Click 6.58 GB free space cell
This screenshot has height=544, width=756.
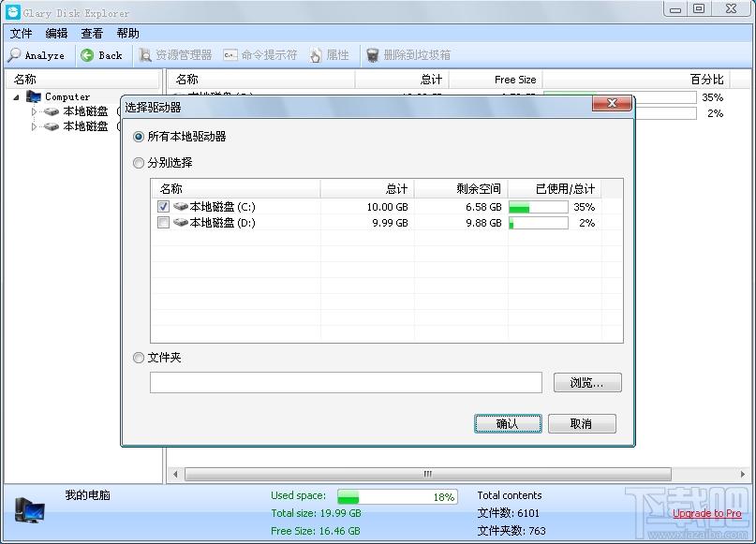pos(483,207)
